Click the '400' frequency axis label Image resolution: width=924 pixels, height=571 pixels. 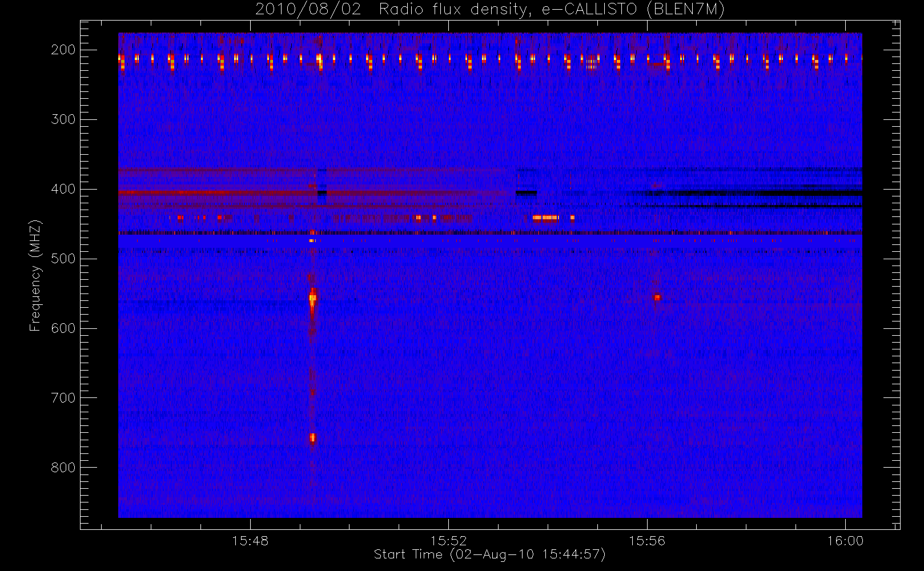pyautogui.click(x=63, y=189)
